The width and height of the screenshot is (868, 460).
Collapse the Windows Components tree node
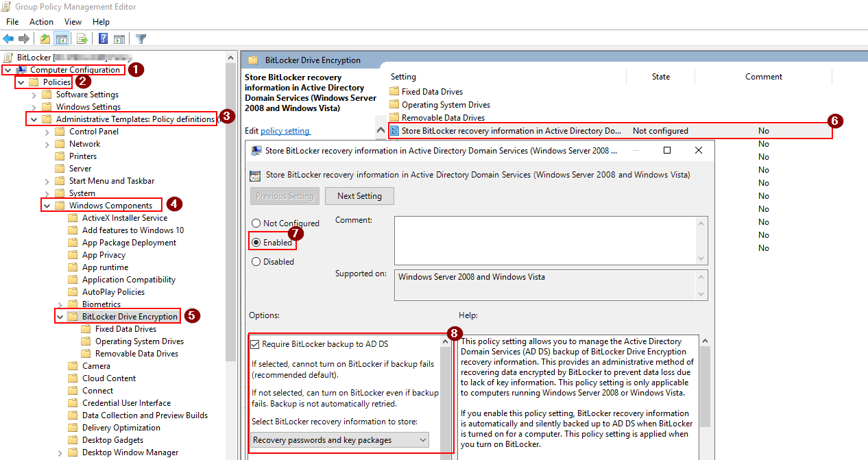tap(47, 205)
